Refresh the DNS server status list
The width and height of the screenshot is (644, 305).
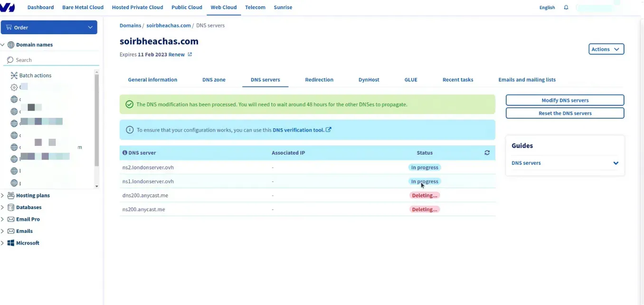(487, 153)
